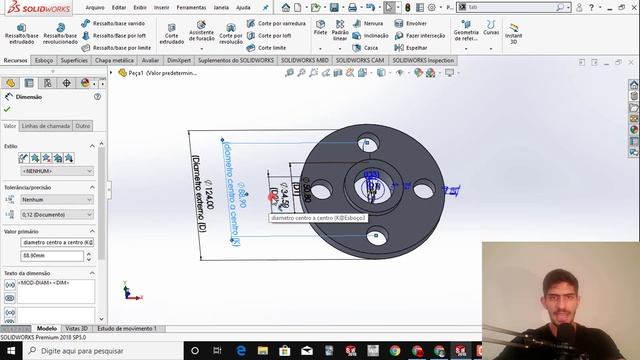Click the print icon in top toolbar
This screenshot has width=640, height=360.
point(352,7)
